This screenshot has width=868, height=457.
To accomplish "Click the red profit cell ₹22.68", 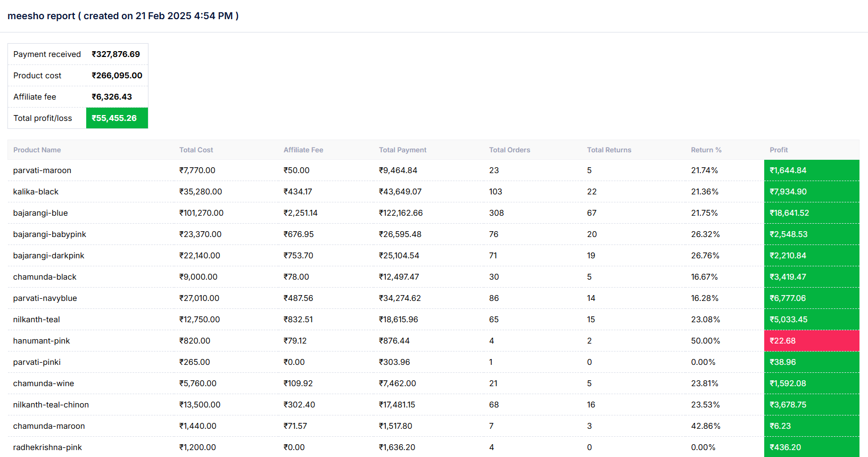I will coord(812,341).
